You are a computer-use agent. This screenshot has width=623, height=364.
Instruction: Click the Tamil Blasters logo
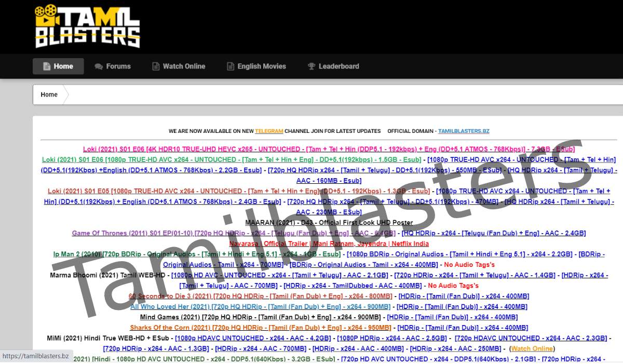tap(87, 26)
